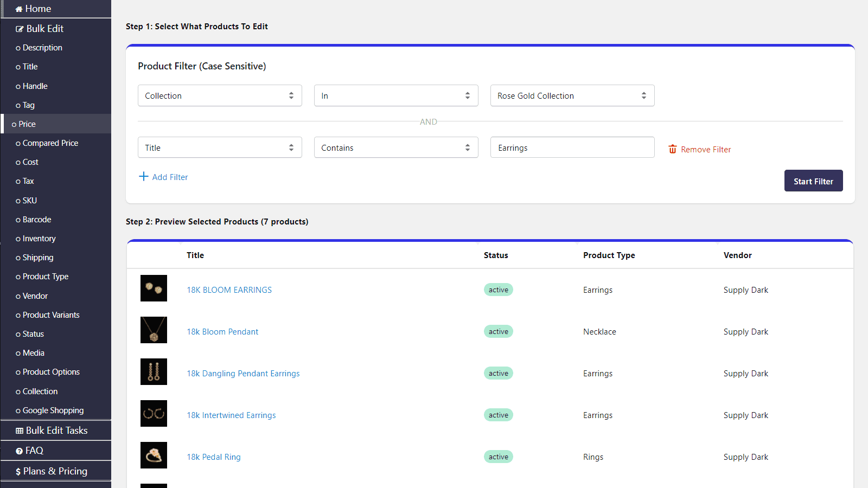Change the Contains condition dropdown
868x488 pixels.
tap(396, 147)
